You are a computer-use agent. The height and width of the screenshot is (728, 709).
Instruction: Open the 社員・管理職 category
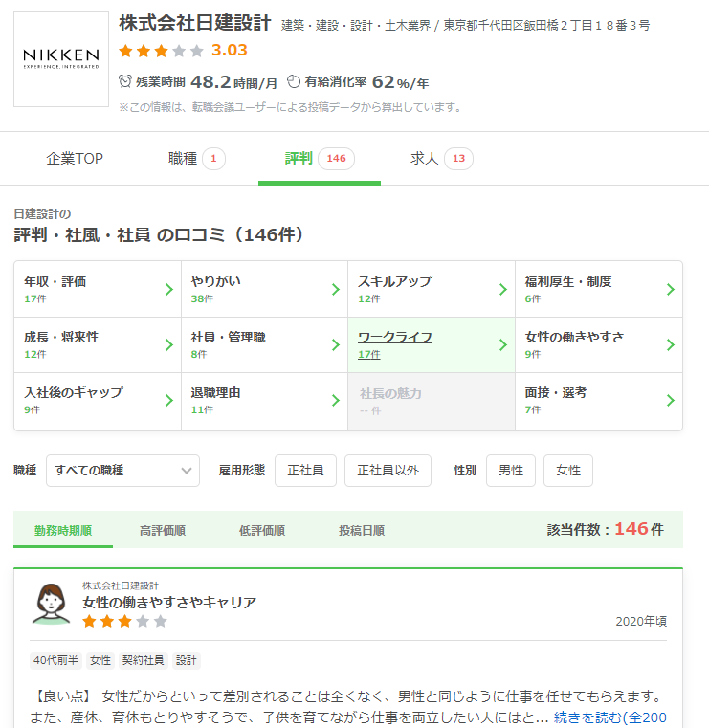pos(264,344)
